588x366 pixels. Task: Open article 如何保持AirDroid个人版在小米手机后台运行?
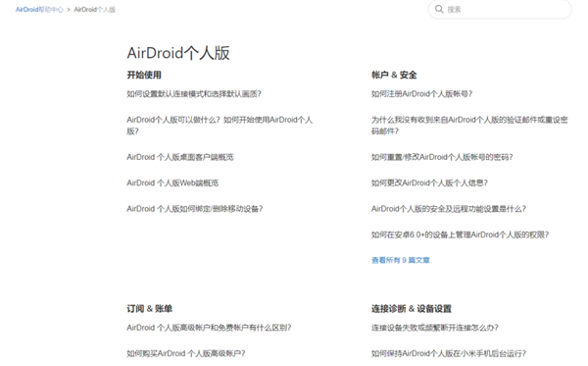coord(449,353)
